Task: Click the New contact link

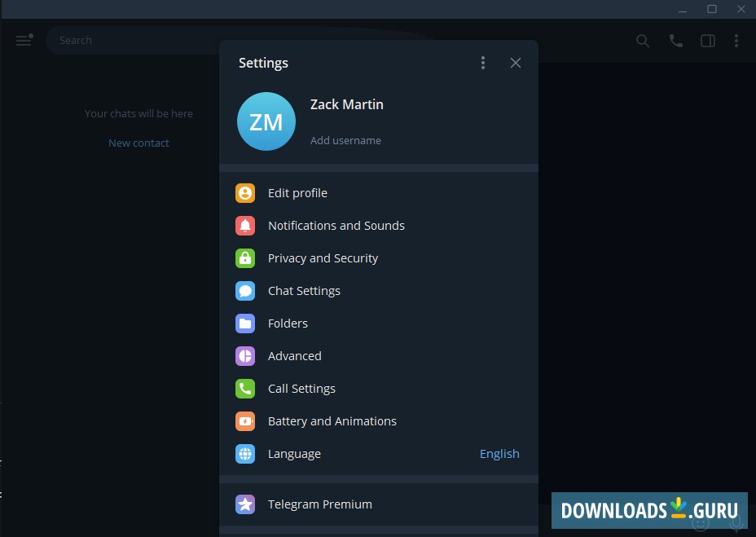Action: click(x=138, y=143)
